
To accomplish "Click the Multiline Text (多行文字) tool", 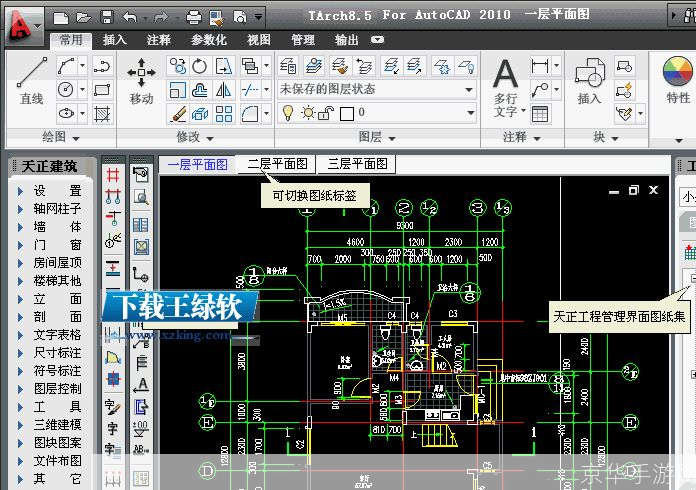I will coord(506,88).
